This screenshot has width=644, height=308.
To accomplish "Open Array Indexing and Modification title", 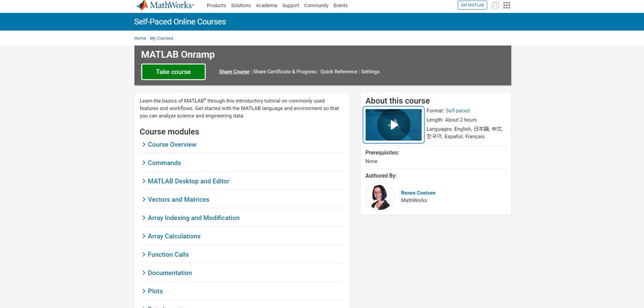I will click(x=194, y=218).
